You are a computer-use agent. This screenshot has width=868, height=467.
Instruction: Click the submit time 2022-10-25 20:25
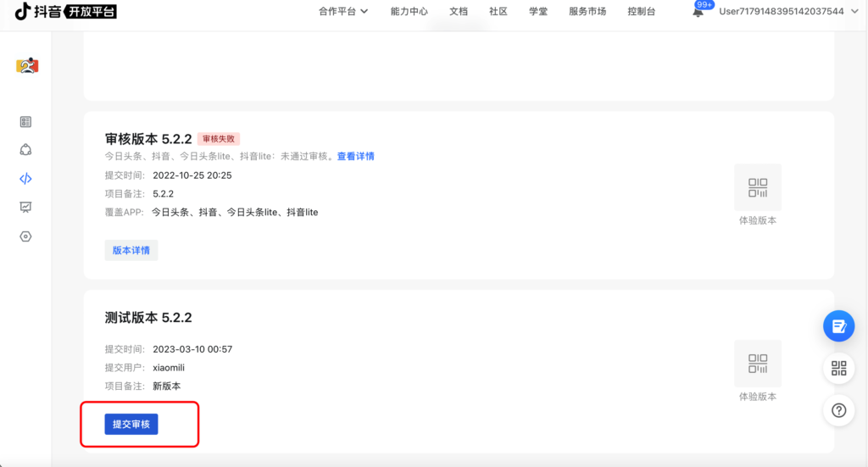(192, 175)
